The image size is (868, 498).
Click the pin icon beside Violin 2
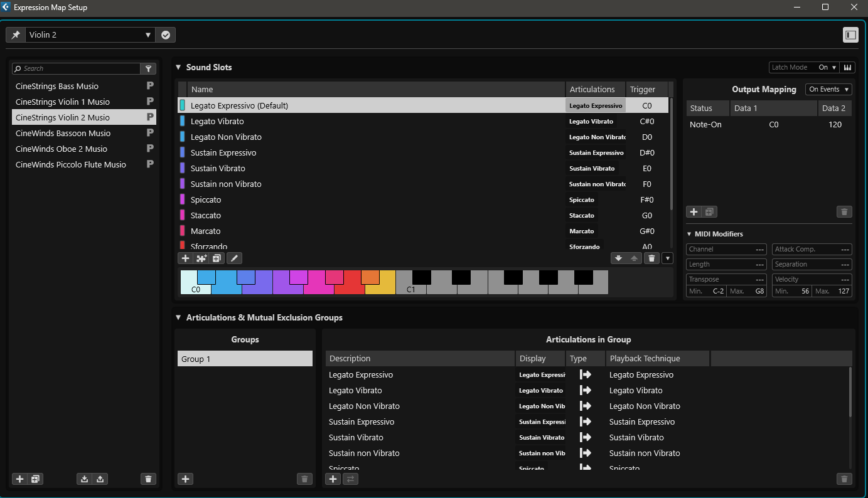click(x=16, y=35)
